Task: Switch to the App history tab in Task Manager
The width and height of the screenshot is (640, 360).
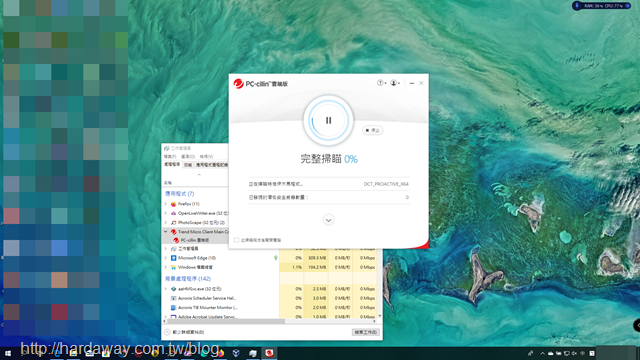Action: 211,165
